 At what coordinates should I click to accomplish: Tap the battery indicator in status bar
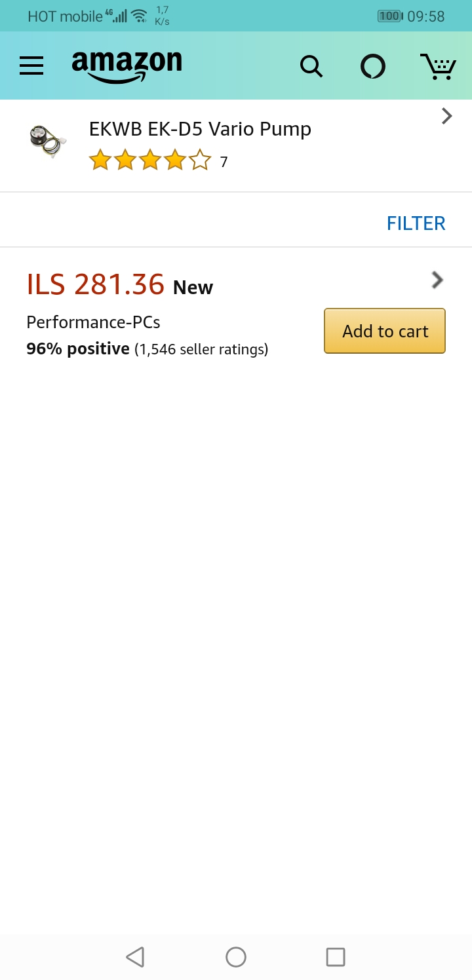coord(390,16)
